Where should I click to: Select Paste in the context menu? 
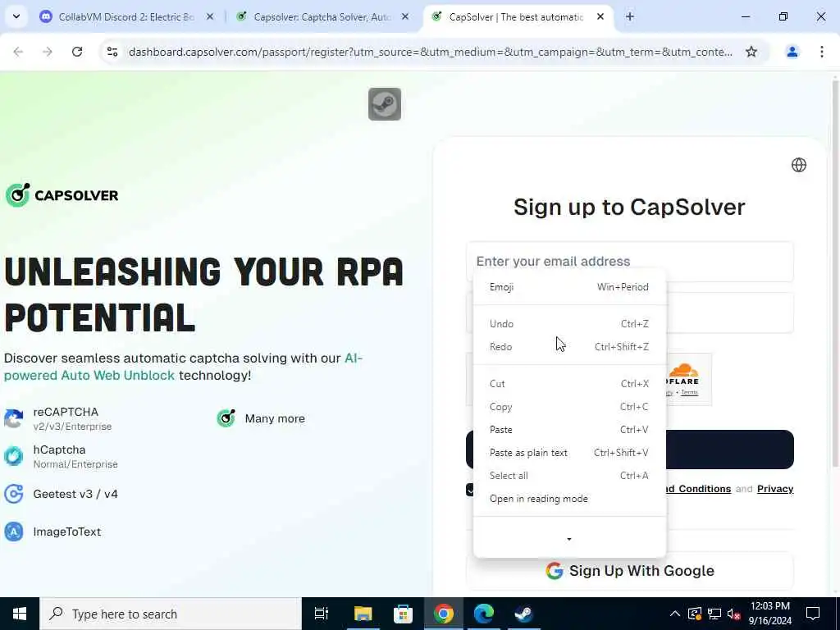(x=569, y=430)
